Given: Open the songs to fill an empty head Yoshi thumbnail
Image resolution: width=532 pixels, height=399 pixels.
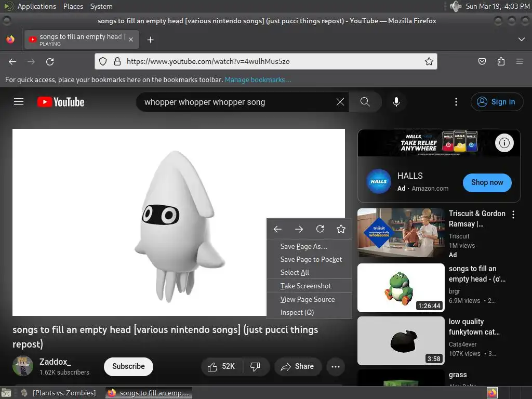Looking at the screenshot, I should click(x=401, y=288).
